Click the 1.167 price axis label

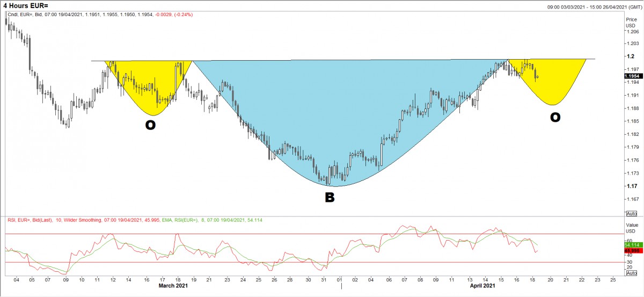(632, 199)
